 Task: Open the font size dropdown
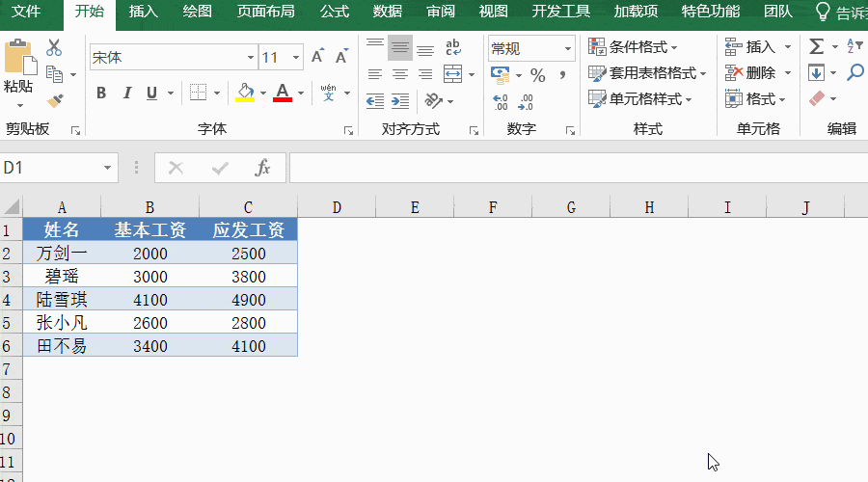[296, 57]
